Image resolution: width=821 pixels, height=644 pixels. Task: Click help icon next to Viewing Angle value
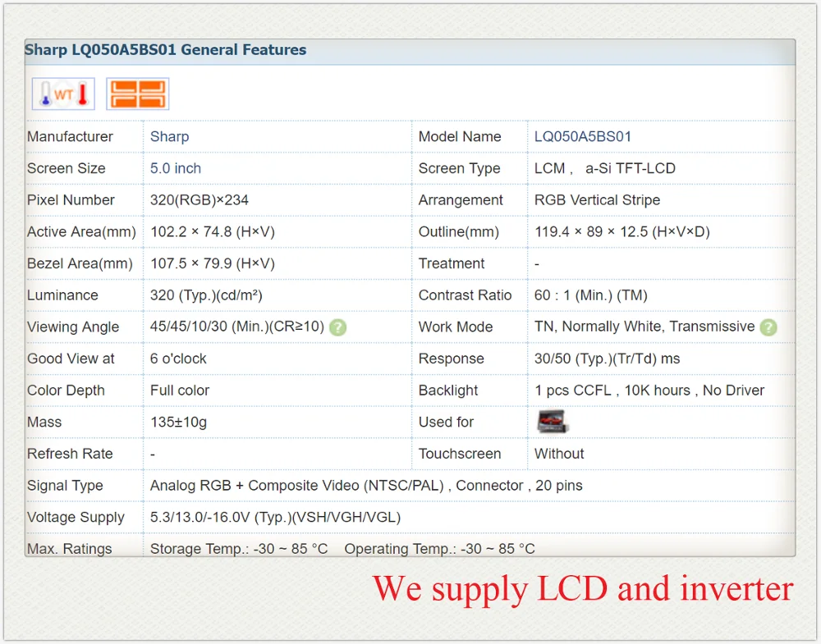coord(338,327)
